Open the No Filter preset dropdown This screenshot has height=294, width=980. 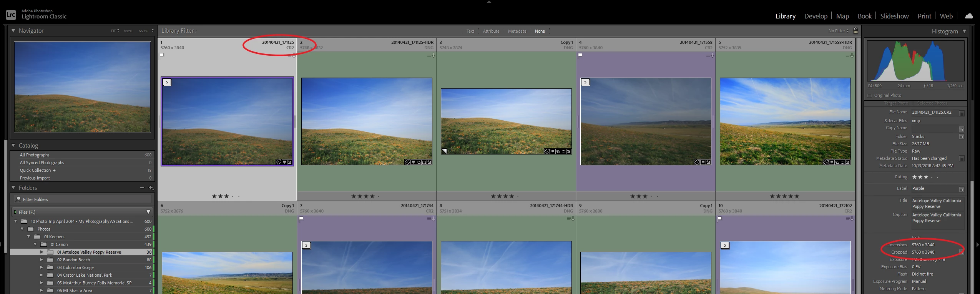[x=838, y=31]
